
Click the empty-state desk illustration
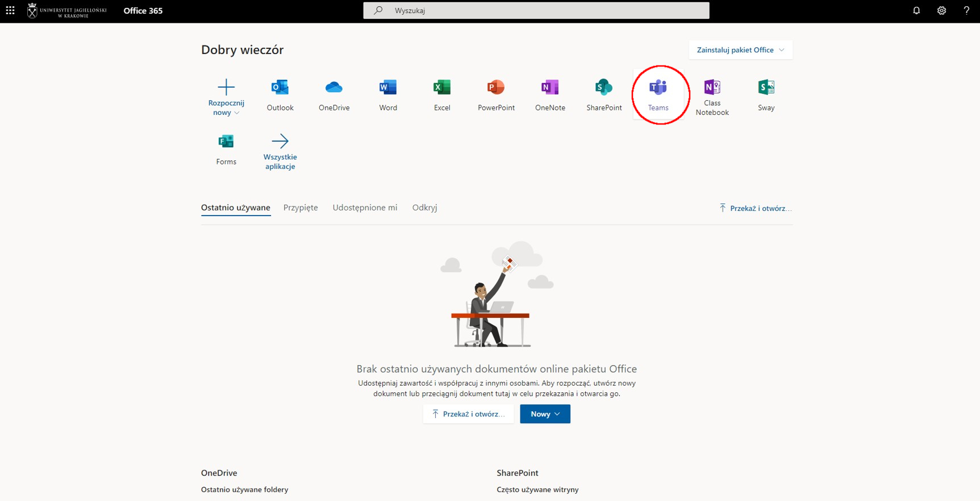click(x=497, y=295)
